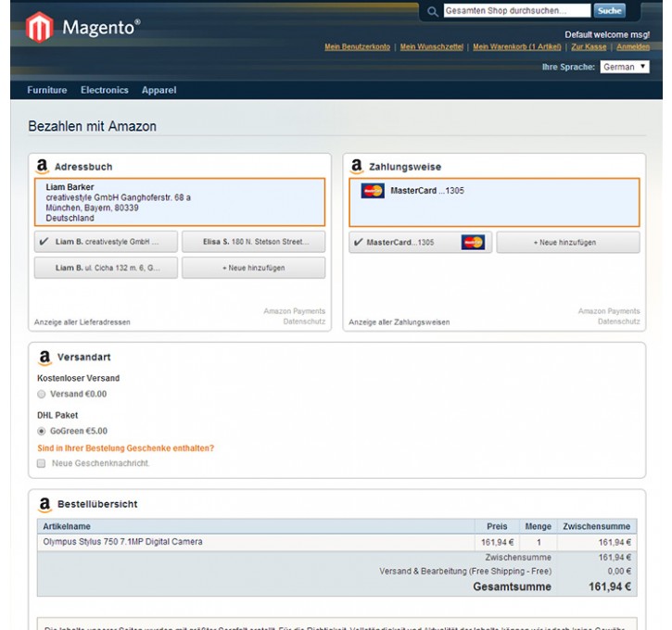Select the Versand €0.00 radio button
The width and height of the screenshot is (672, 630).
[41, 394]
